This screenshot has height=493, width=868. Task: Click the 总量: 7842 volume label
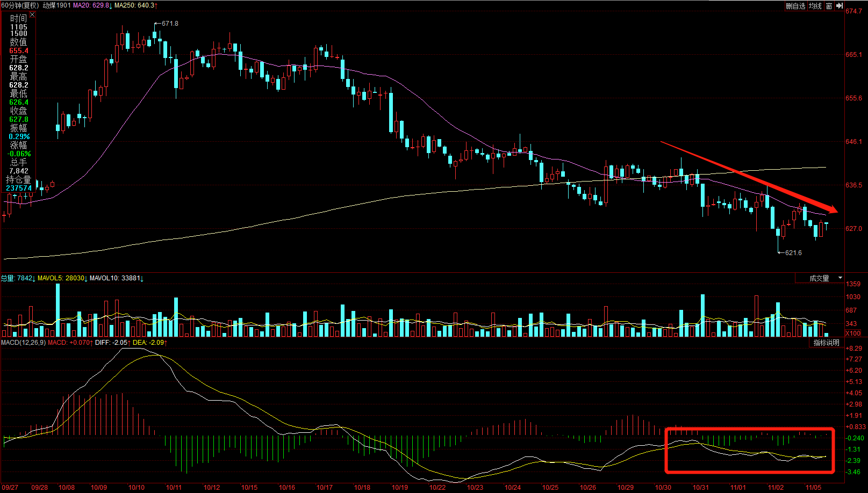[18, 278]
